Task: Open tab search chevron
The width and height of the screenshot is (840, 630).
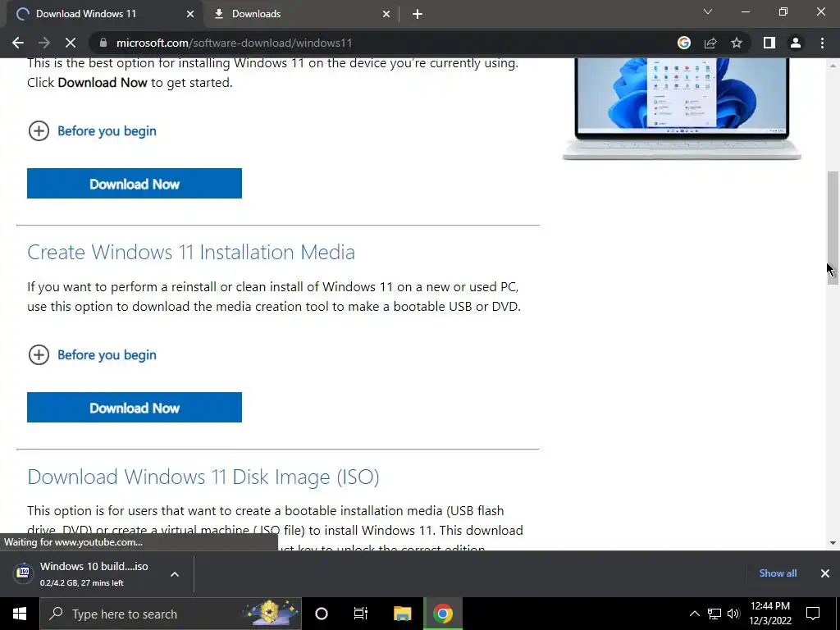Action: coord(708,11)
